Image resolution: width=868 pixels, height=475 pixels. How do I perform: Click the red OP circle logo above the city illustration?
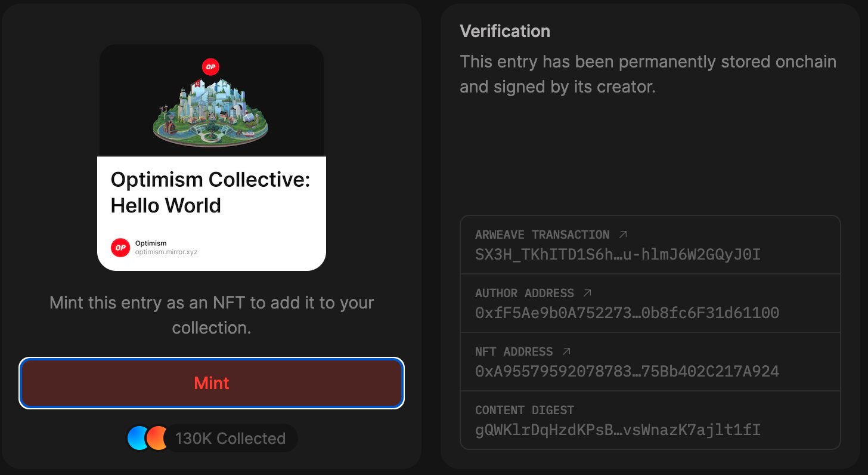click(x=211, y=67)
